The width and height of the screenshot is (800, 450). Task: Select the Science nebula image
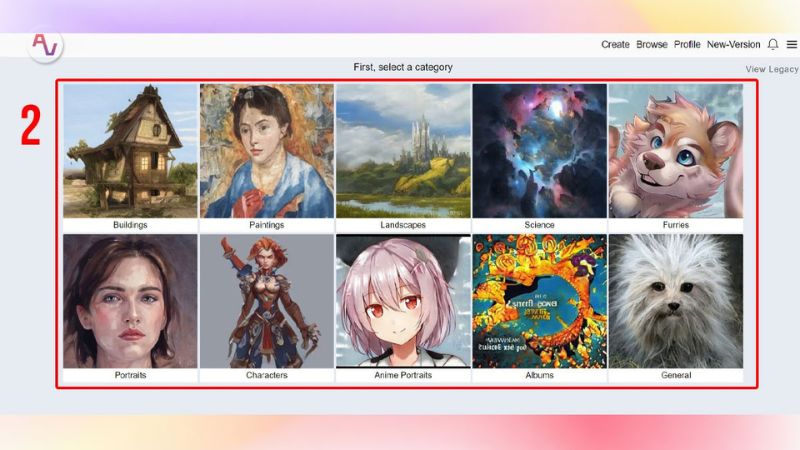pyautogui.click(x=539, y=150)
